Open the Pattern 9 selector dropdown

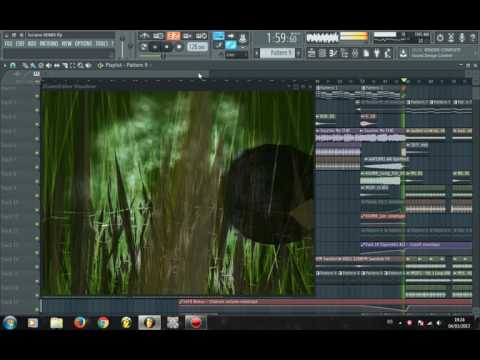pos(278,53)
